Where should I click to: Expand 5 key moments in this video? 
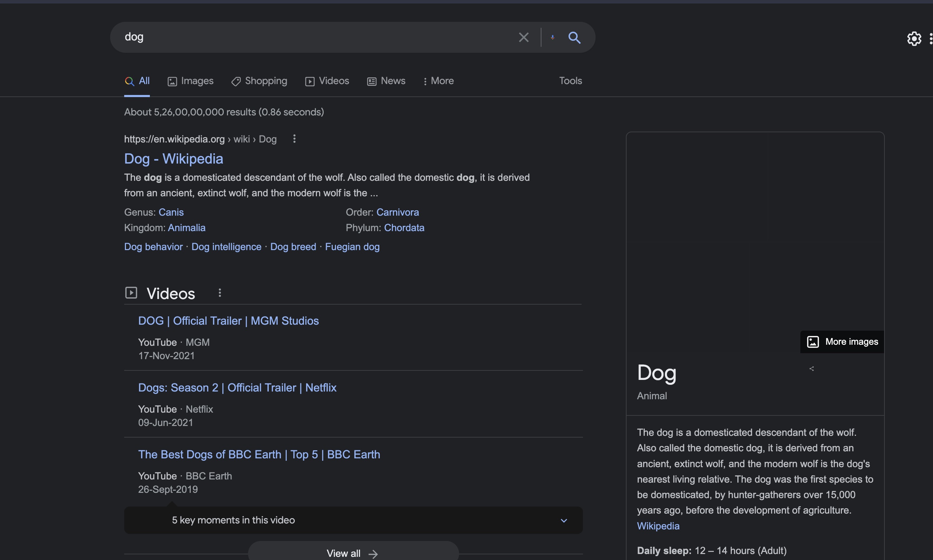coord(564,520)
